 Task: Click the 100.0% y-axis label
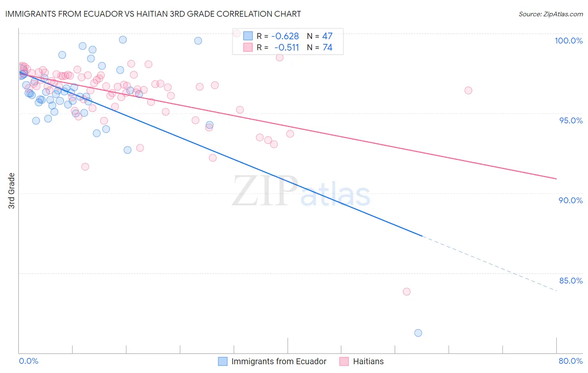(568, 41)
